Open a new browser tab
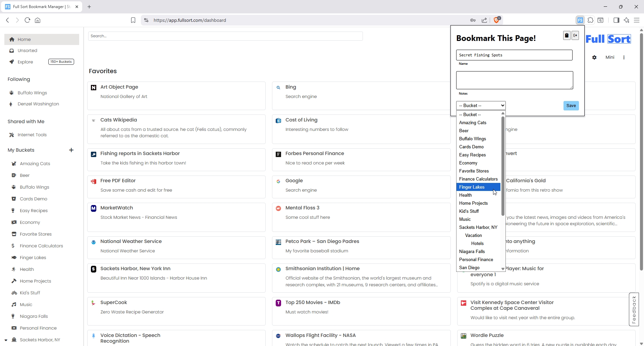Screen dimensions: 644x346 coord(89,7)
